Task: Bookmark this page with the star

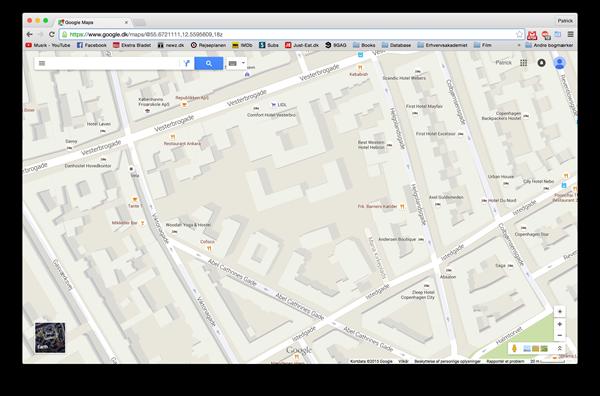Action: pyautogui.click(x=519, y=34)
